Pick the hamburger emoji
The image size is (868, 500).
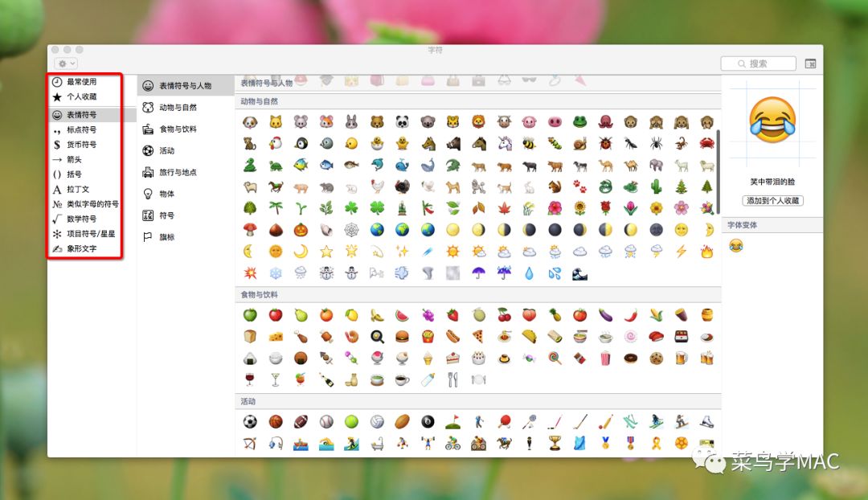402,337
